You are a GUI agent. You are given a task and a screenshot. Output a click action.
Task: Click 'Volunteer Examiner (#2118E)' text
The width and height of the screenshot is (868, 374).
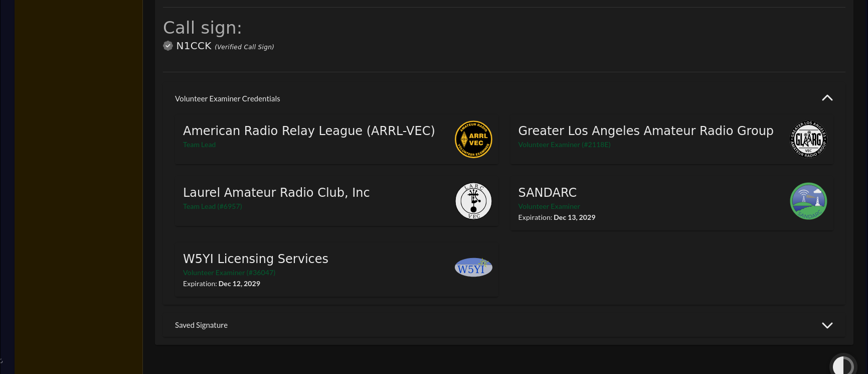564,145
